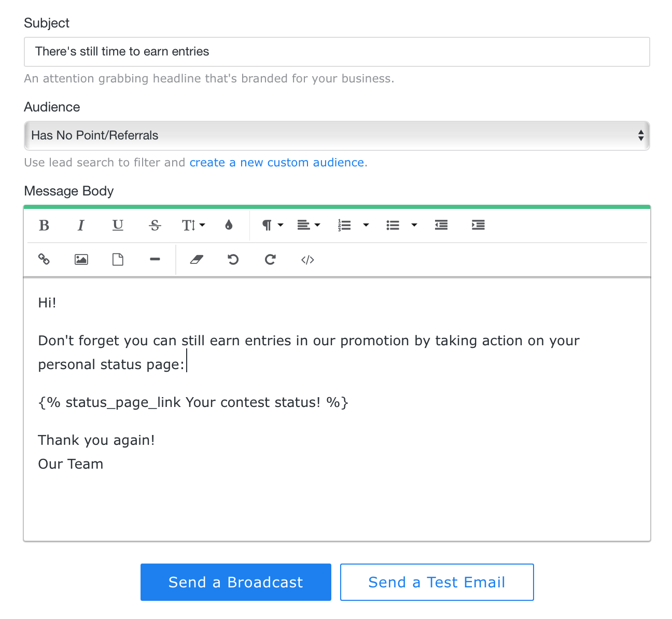Apply strikethrough to the text

(x=155, y=225)
